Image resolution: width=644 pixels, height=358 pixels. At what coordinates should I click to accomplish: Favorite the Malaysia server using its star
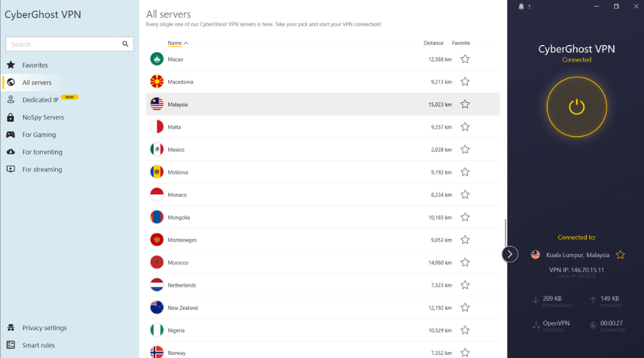465,105
